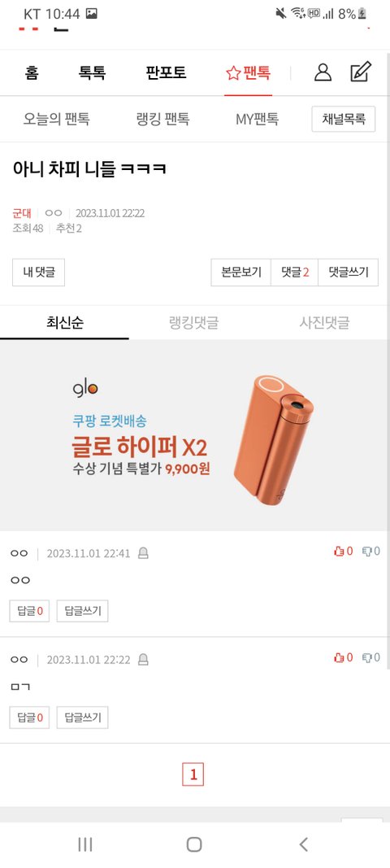This screenshot has height=868, width=390.
Task: Like the 22:22 comment with thumbs-up
Action: 343,657
